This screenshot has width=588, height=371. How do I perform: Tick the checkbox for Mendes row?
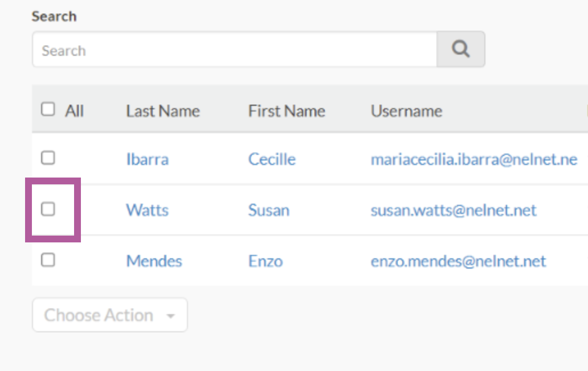[48, 260]
